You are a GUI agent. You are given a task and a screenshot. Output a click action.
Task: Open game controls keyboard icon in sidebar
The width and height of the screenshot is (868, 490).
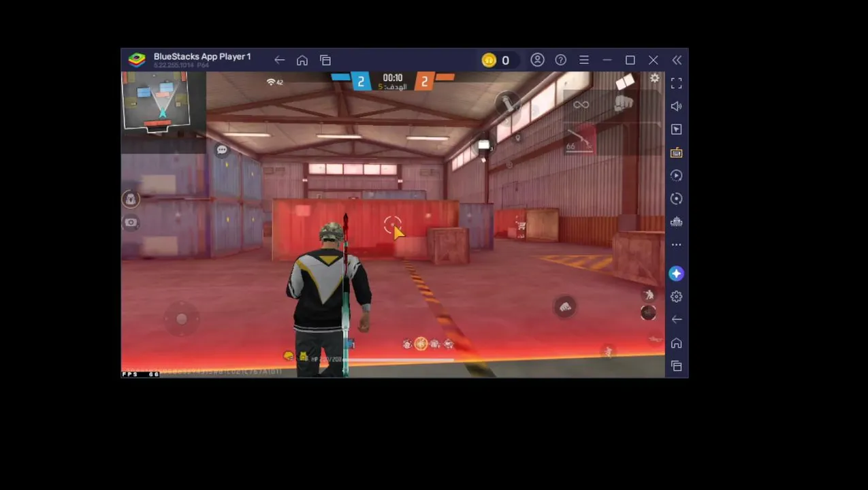[x=676, y=152]
